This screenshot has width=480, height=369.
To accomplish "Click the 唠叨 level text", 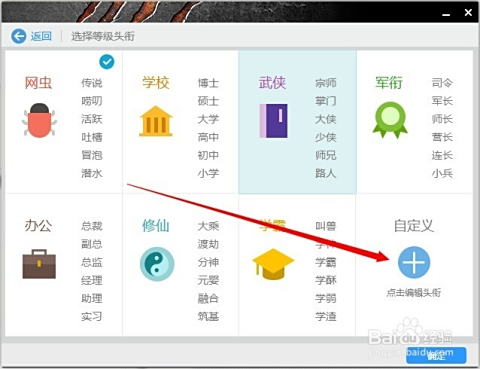I will pos(92,101).
